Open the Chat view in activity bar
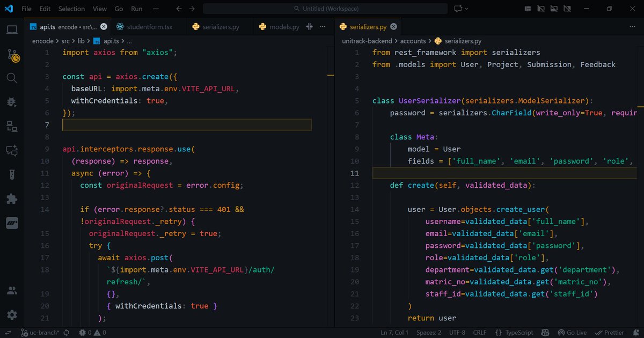Image resolution: width=644 pixels, height=338 pixels. tap(12, 150)
